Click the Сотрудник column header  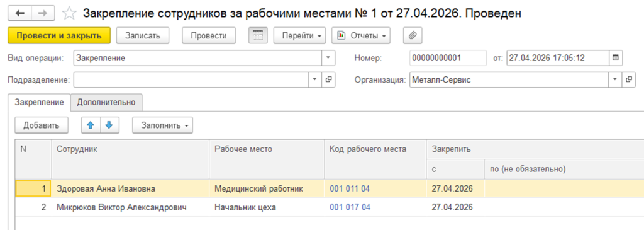coord(130,159)
